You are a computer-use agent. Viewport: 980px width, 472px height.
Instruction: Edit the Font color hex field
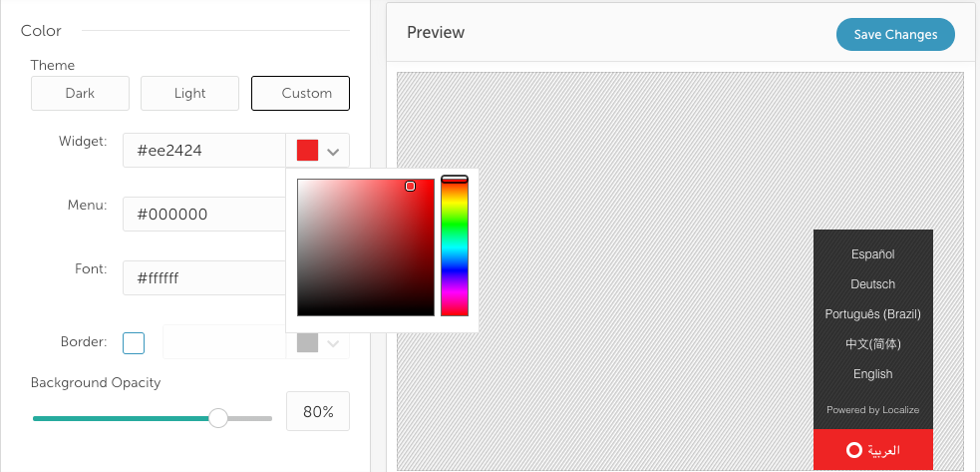click(204, 278)
